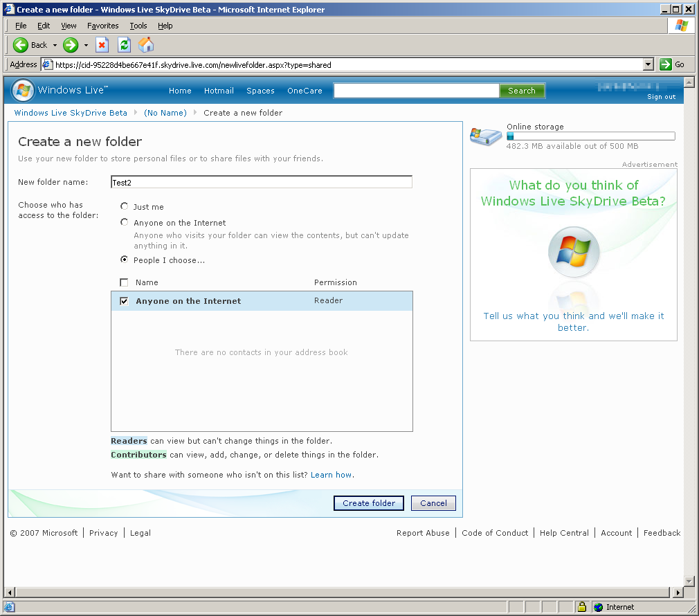Click the (No Name) breadcrumb link
The width and height of the screenshot is (699, 616).
coord(165,113)
